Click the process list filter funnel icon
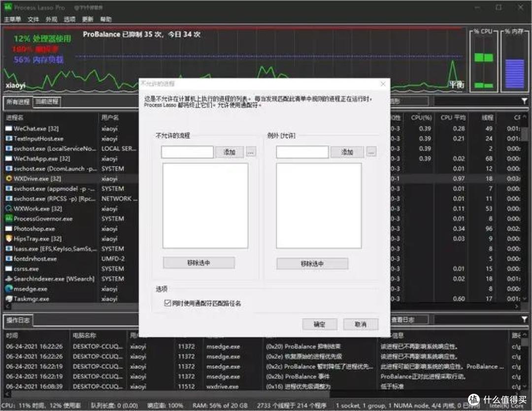The image size is (532, 411). tap(524, 101)
